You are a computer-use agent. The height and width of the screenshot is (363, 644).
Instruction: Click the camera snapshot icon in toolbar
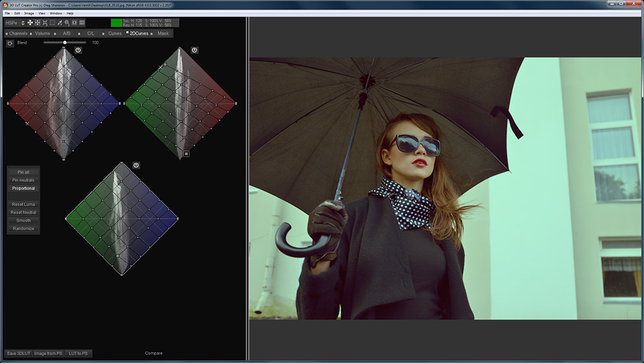pos(74,23)
